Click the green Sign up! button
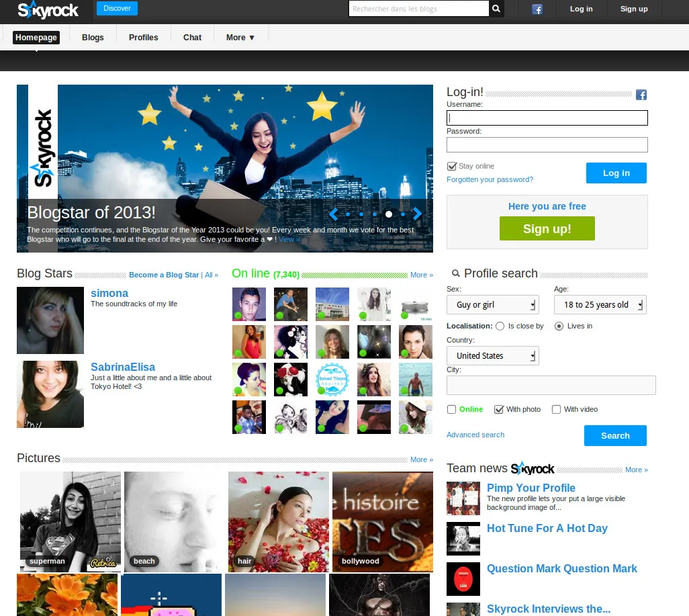Screen dimensions: 689x616 tap(547, 228)
